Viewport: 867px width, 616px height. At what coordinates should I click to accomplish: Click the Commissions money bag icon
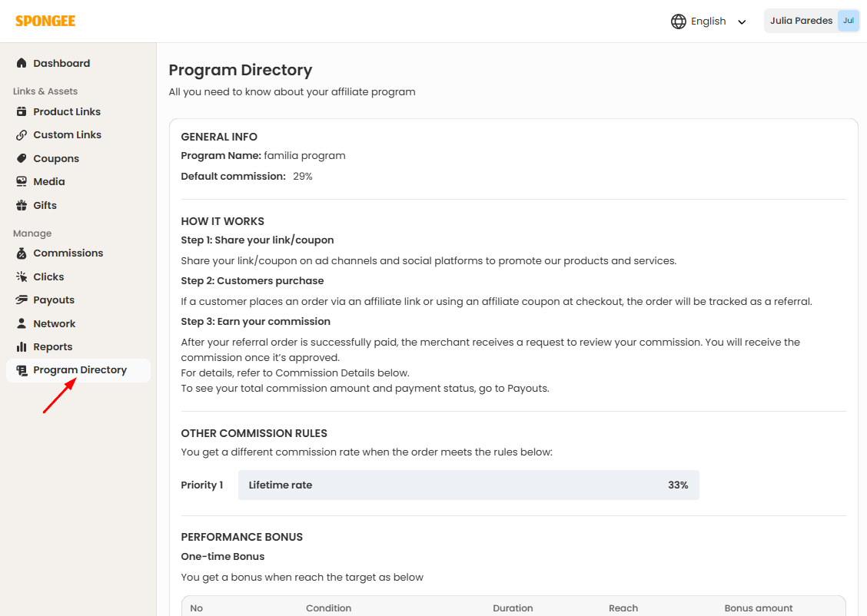pos(22,253)
